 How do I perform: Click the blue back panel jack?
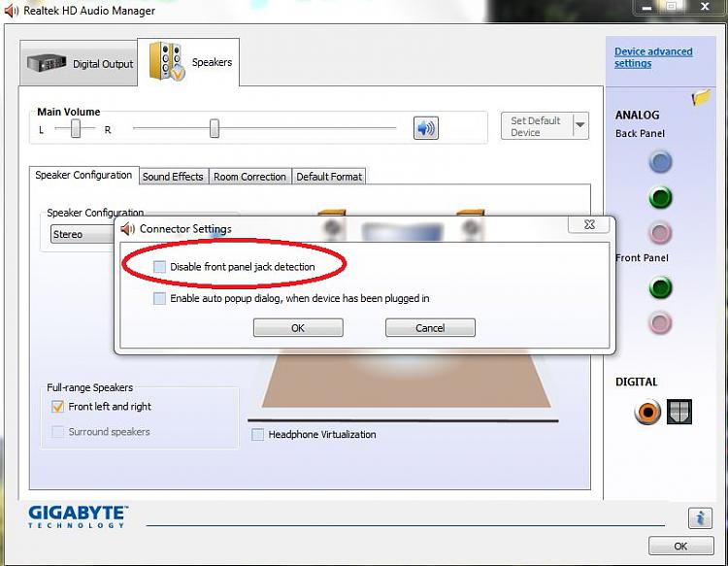tap(660, 162)
